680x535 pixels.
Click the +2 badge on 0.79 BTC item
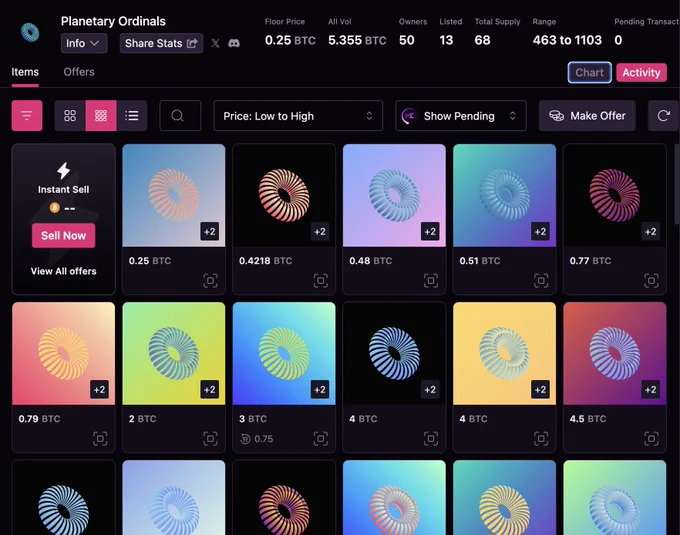click(x=99, y=389)
